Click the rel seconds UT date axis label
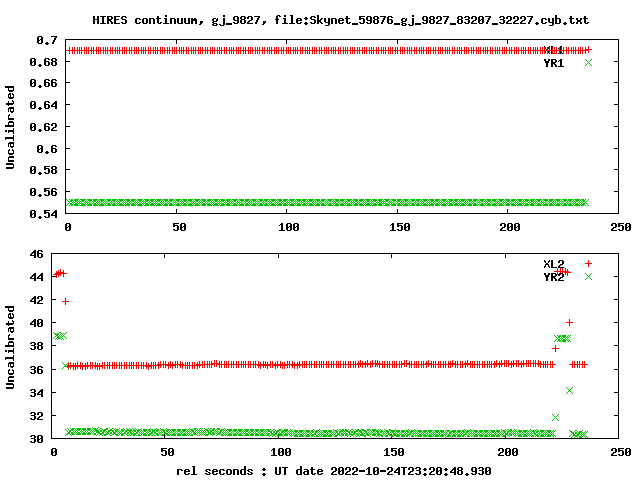 [333, 471]
